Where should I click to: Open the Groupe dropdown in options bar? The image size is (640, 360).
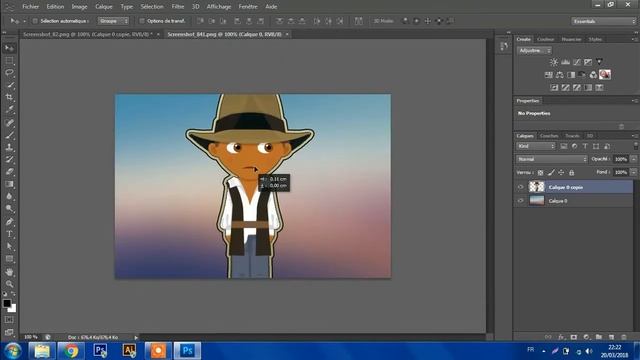(x=113, y=21)
